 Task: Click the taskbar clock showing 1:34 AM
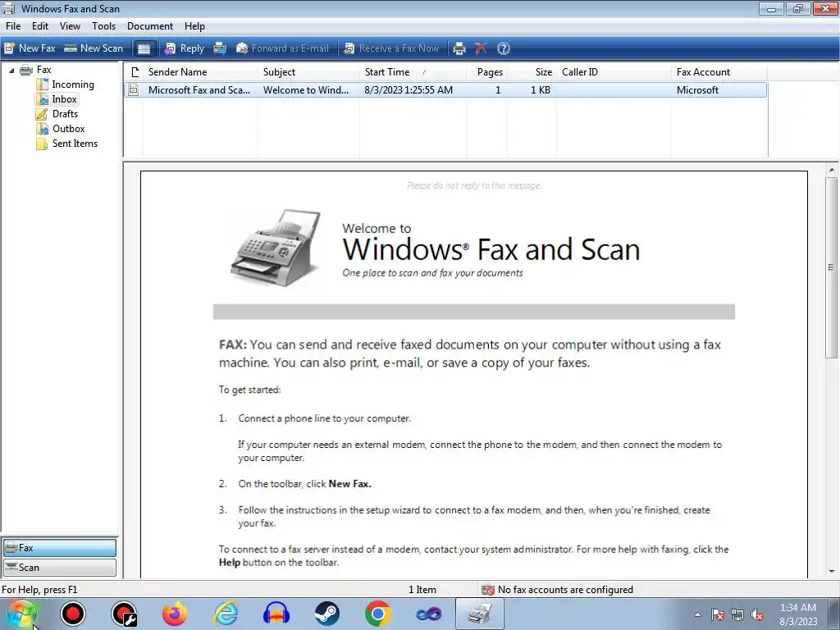click(798, 614)
